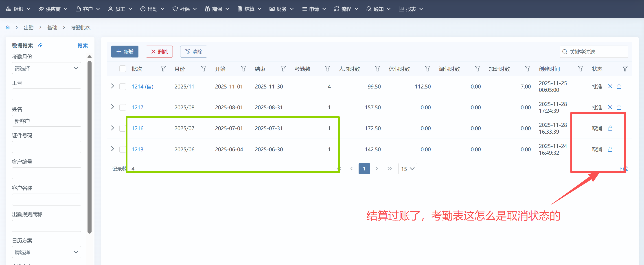This screenshot has width=644, height=265.
Task: Open batch 1213 link
Action: (138, 149)
